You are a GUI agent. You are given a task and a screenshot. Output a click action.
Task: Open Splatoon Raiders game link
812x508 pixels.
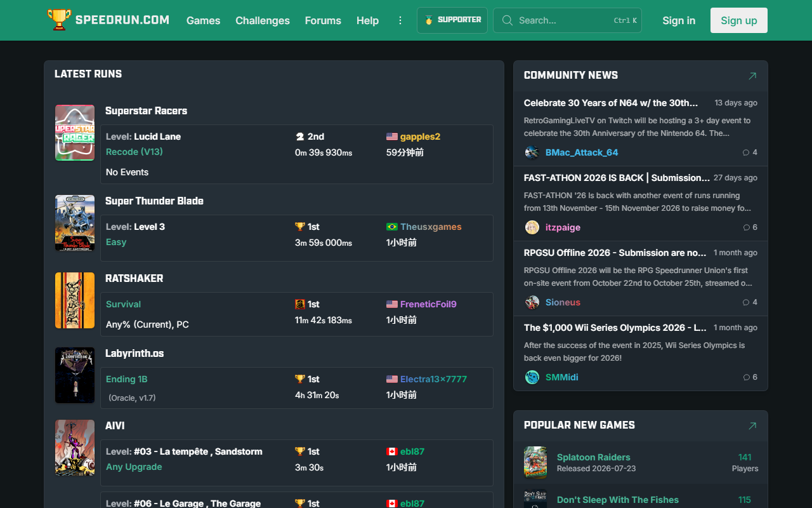(x=594, y=457)
